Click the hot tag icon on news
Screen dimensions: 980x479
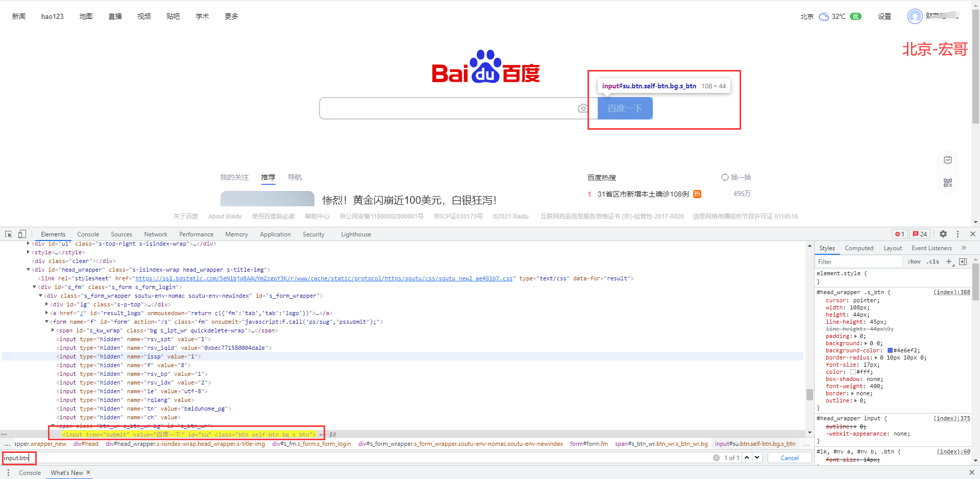(697, 194)
